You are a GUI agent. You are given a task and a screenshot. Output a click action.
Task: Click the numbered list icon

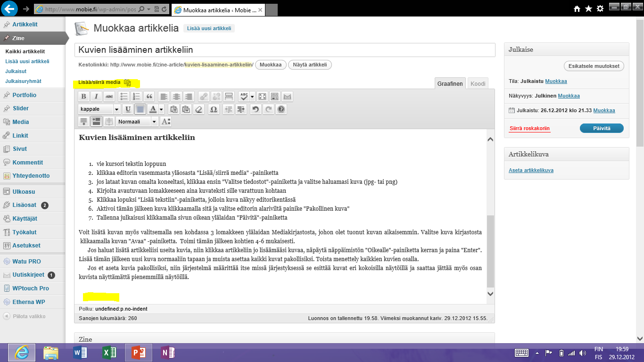pyautogui.click(x=137, y=97)
